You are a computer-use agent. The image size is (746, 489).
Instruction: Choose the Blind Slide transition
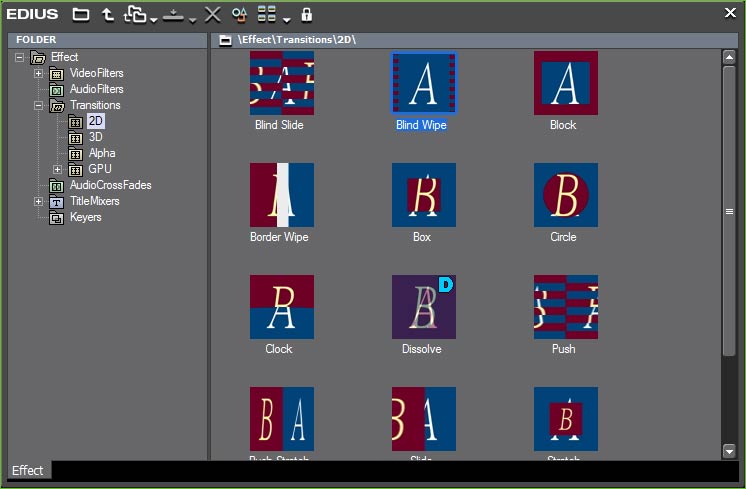[x=281, y=83]
